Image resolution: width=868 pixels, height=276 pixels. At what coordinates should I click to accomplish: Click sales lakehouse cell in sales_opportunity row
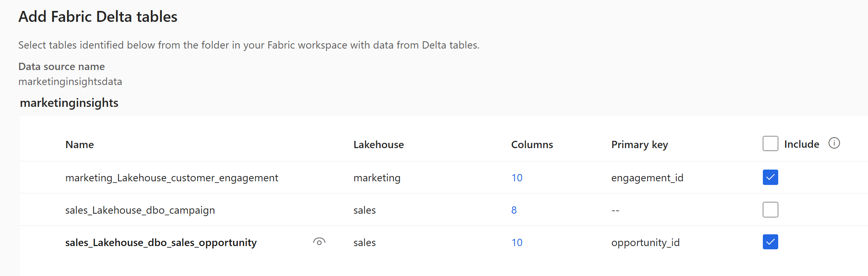(x=364, y=242)
